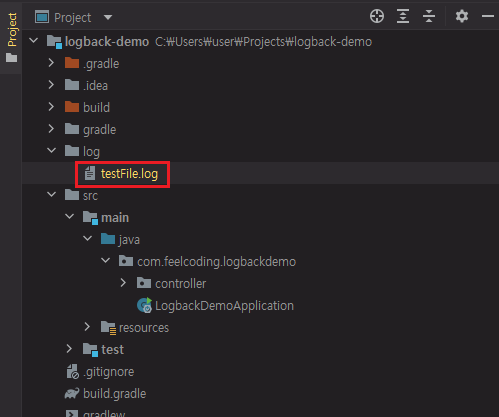Expand the .idea folder
Image resolution: width=499 pixels, height=417 pixels.
[51, 85]
